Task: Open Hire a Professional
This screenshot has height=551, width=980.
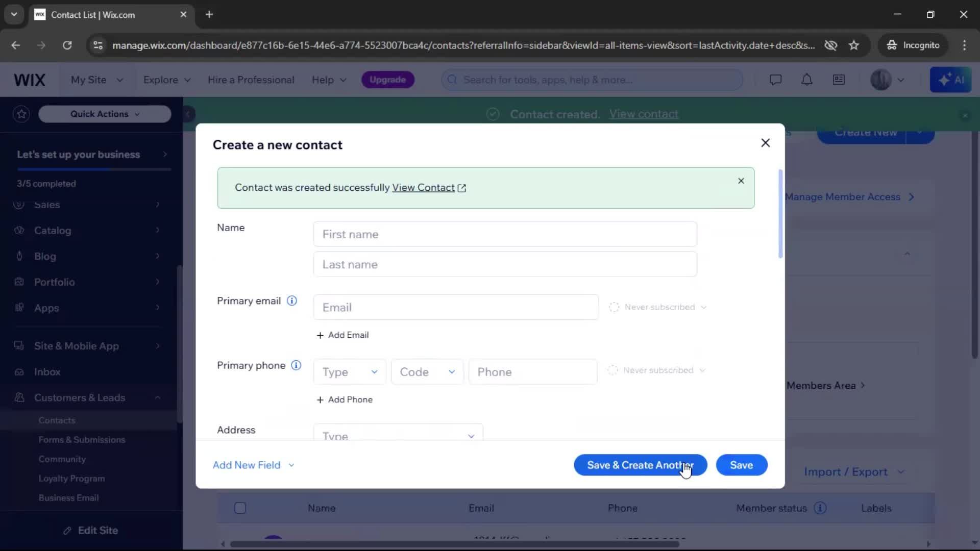Action: tap(251, 80)
